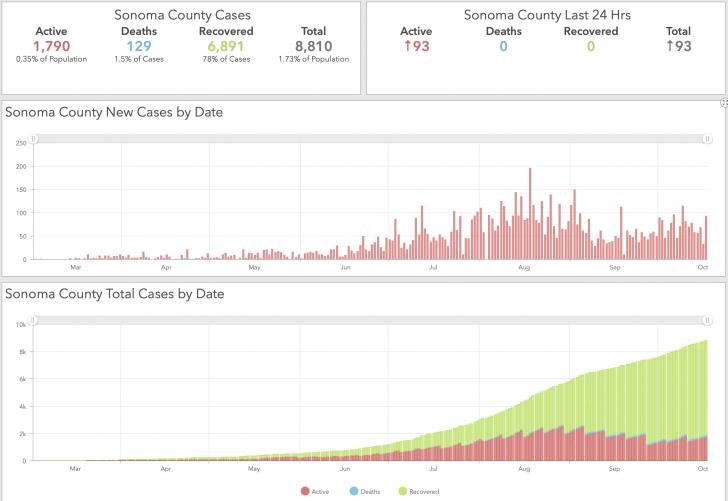Click the New Cases chart range scrollbar
The image size is (728, 501).
point(370,139)
